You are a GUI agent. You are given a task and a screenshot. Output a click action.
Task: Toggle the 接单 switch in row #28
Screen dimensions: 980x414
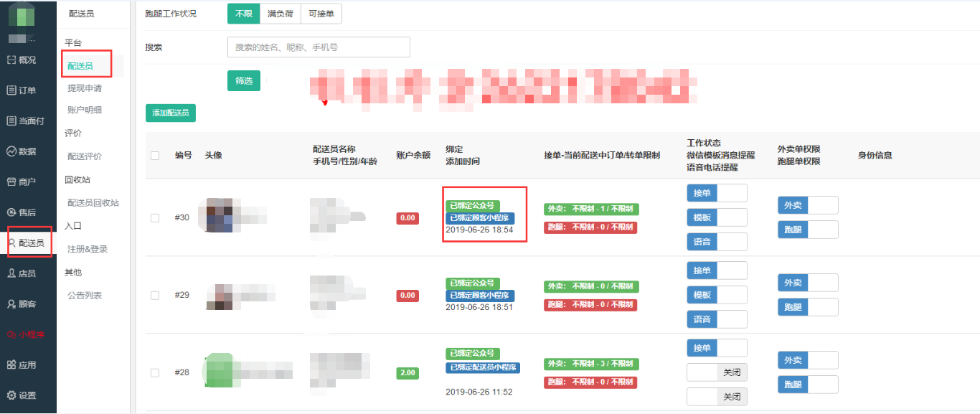pos(717,348)
